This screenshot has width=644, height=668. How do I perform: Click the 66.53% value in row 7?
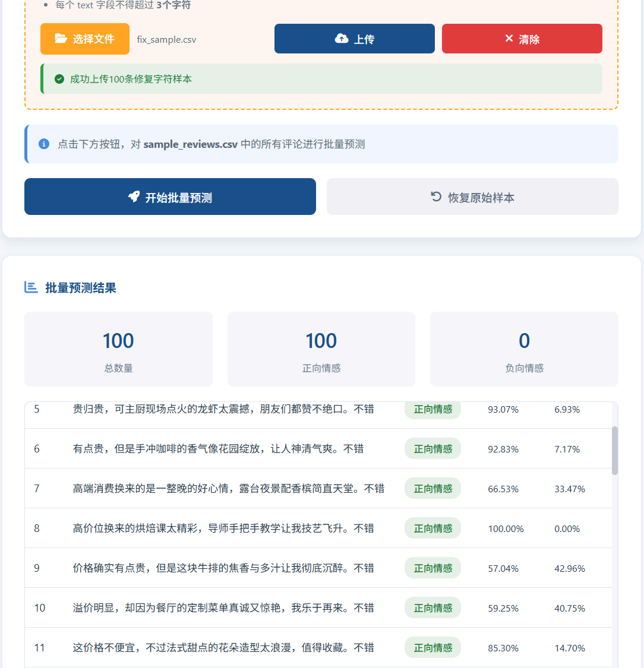[503, 489]
